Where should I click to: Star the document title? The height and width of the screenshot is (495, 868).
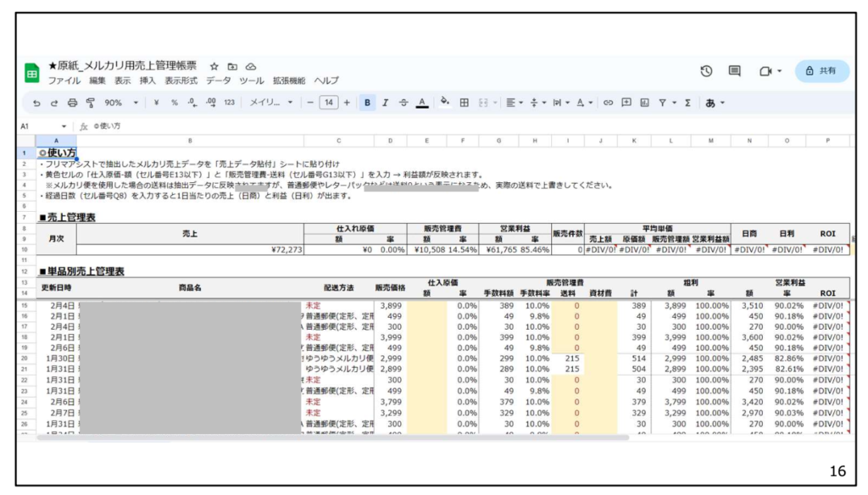click(x=214, y=66)
